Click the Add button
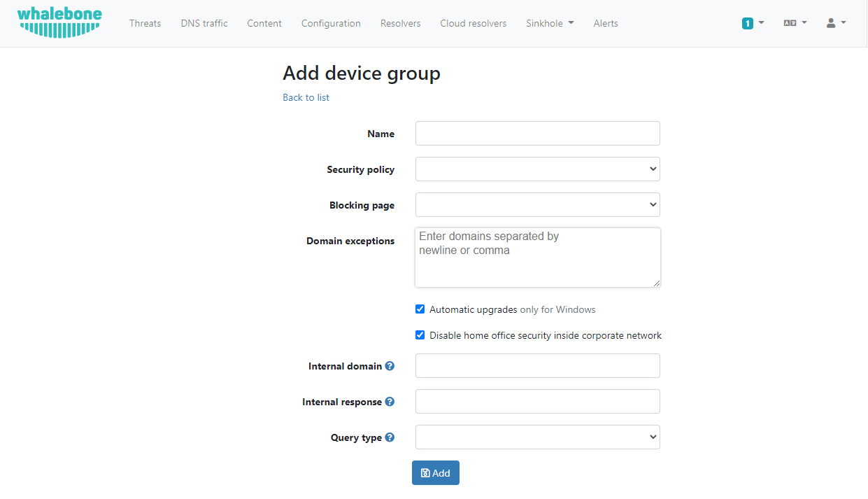The width and height of the screenshot is (868, 499). click(436, 473)
